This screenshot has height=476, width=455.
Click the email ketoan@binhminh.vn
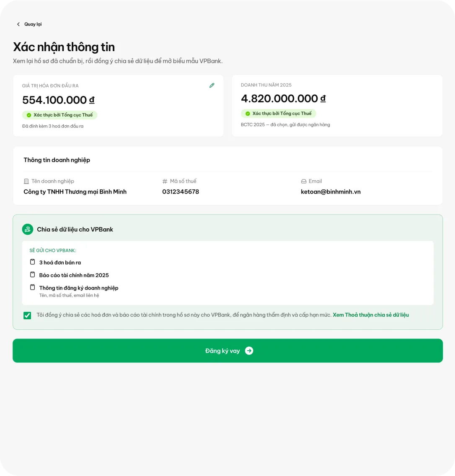[331, 192]
